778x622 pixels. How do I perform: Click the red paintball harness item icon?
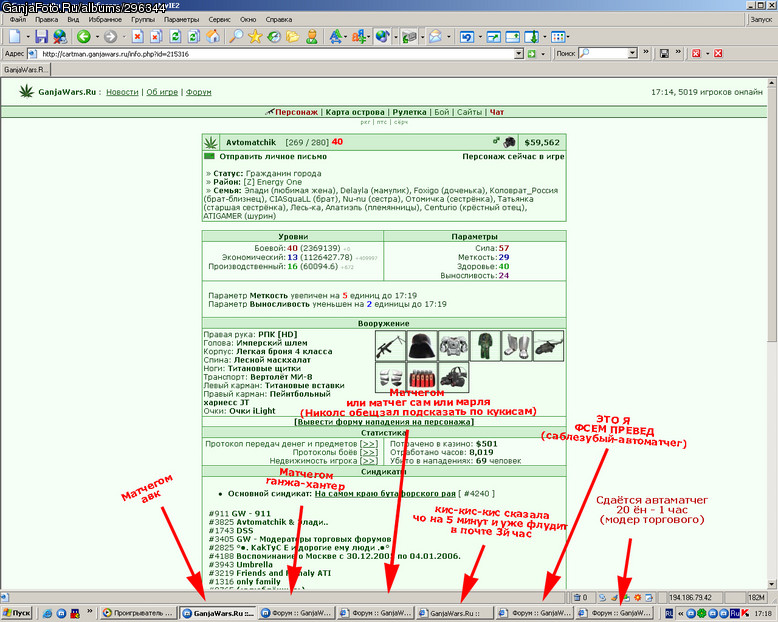(422, 377)
